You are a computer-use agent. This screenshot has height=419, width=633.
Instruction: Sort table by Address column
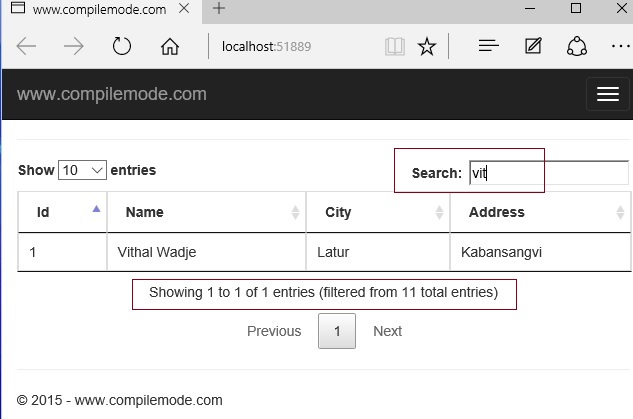click(x=540, y=212)
